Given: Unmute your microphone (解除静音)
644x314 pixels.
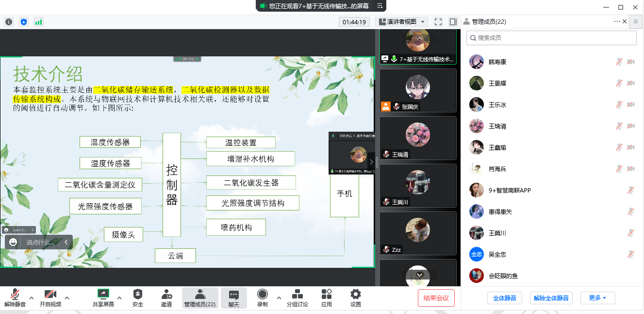Looking at the screenshot, I should point(15,297).
